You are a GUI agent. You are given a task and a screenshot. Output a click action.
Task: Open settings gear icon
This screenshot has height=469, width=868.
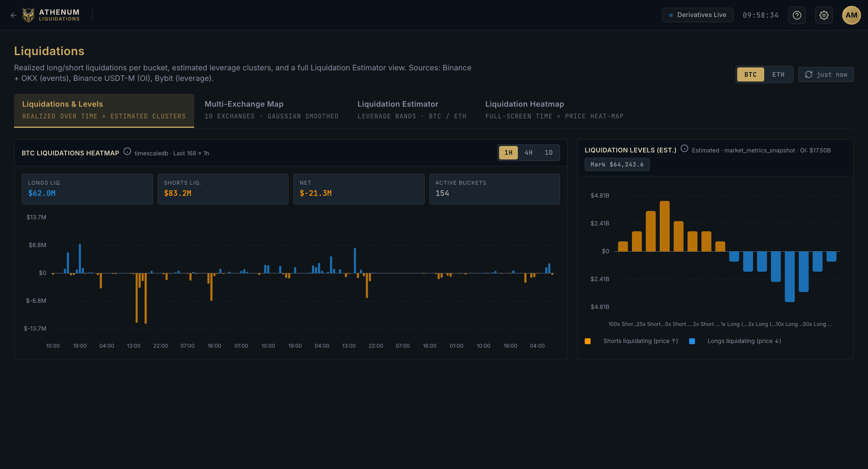[x=823, y=15]
